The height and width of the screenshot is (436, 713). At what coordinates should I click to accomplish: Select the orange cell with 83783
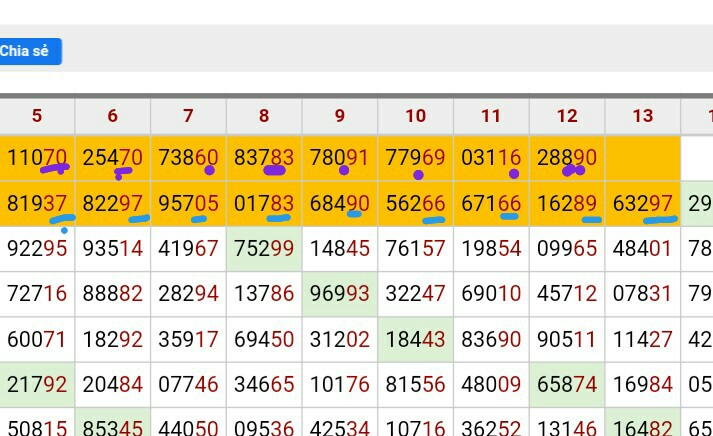(264, 158)
